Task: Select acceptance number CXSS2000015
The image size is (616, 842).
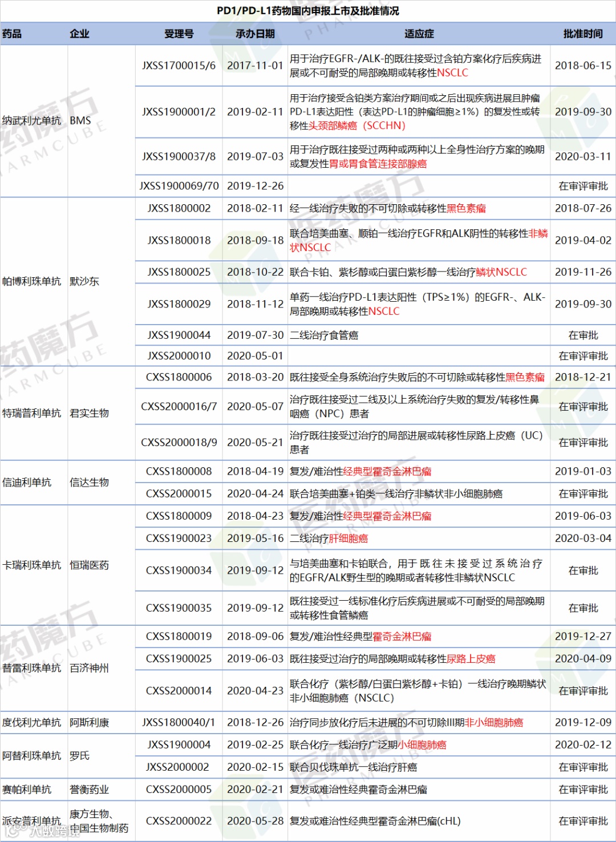Action: (x=179, y=494)
